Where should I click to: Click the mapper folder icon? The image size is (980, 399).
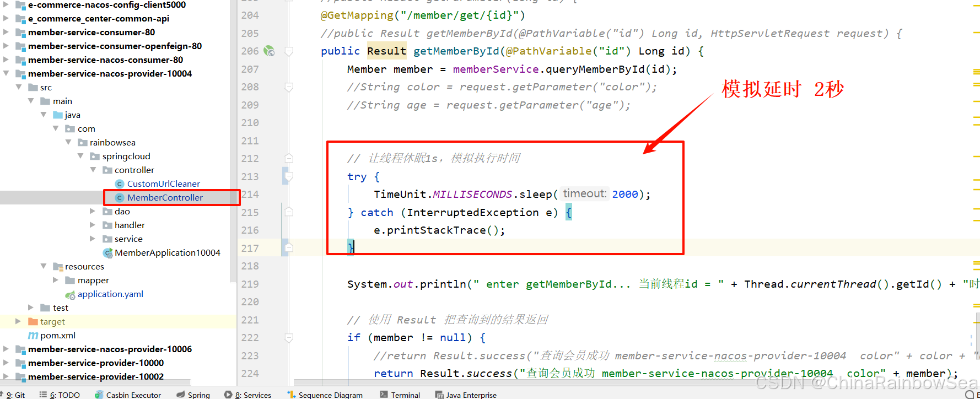coord(71,280)
